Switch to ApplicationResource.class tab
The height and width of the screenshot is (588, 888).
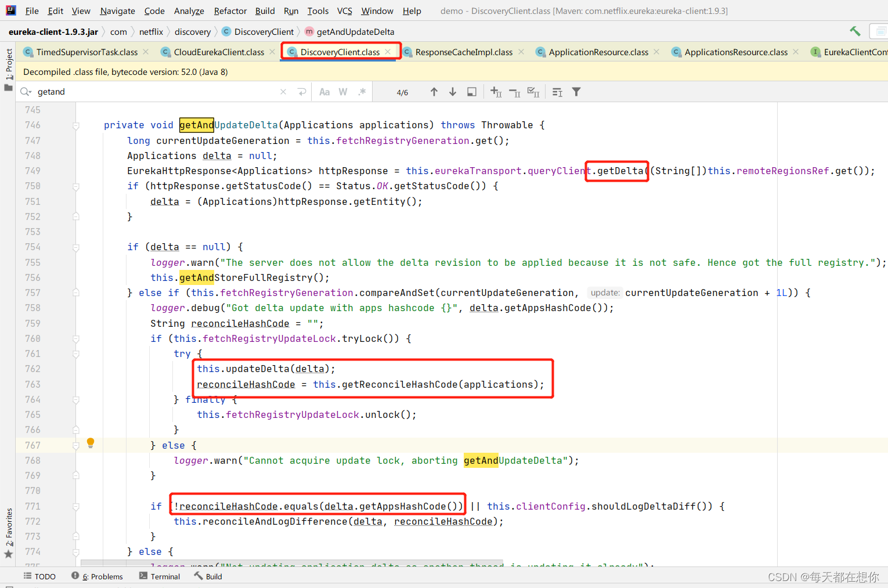click(x=598, y=52)
